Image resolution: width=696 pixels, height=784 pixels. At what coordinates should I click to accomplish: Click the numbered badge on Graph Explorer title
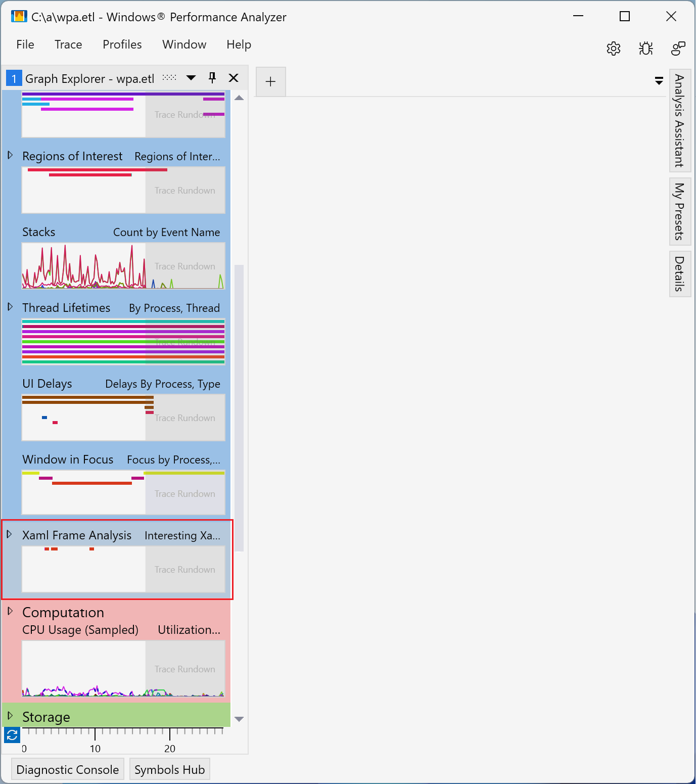coord(14,78)
